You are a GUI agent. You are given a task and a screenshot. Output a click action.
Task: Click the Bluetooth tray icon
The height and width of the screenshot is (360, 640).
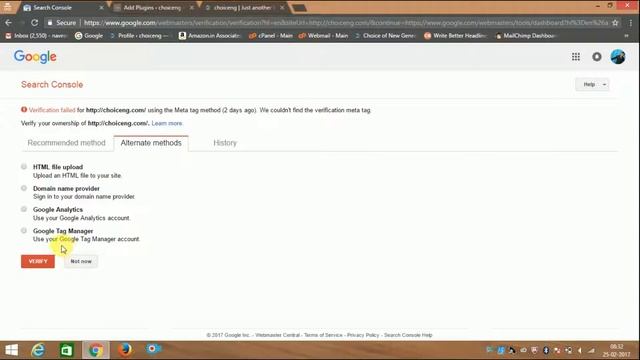click(546, 350)
